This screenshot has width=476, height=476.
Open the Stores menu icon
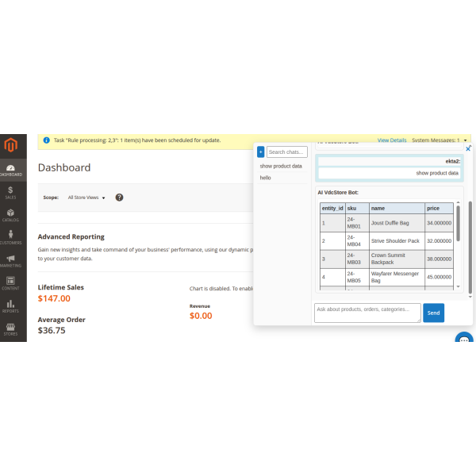pyautogui.click(x=10, y=328)
